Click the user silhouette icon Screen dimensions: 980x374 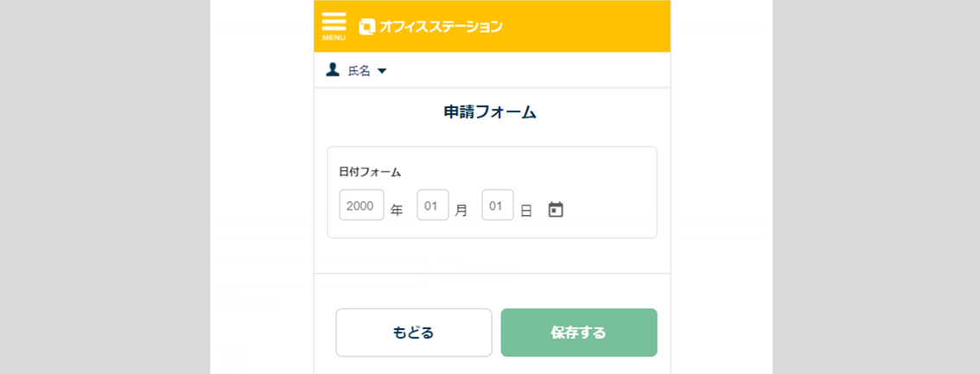coord(333,70)
